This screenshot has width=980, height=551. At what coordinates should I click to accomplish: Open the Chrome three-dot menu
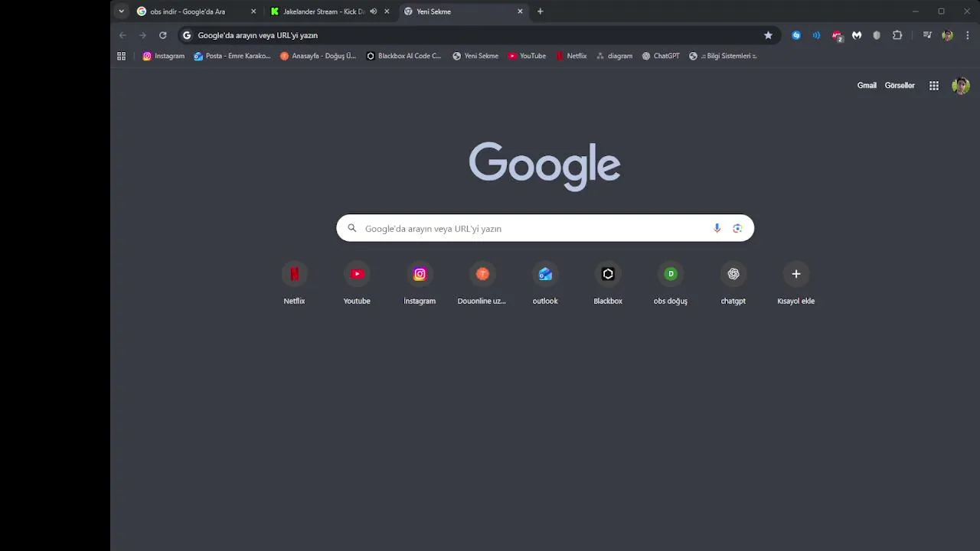click(x=968, y=35)
